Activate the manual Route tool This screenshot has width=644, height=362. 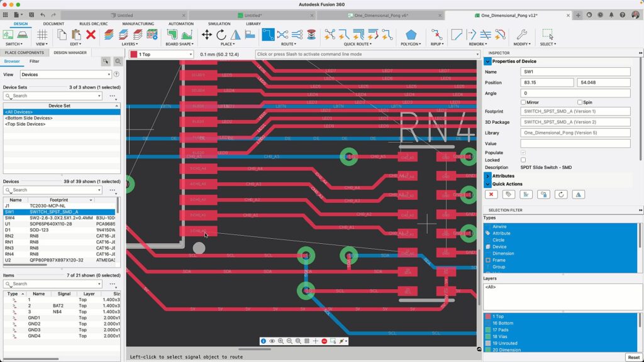(x=268, y=35)
